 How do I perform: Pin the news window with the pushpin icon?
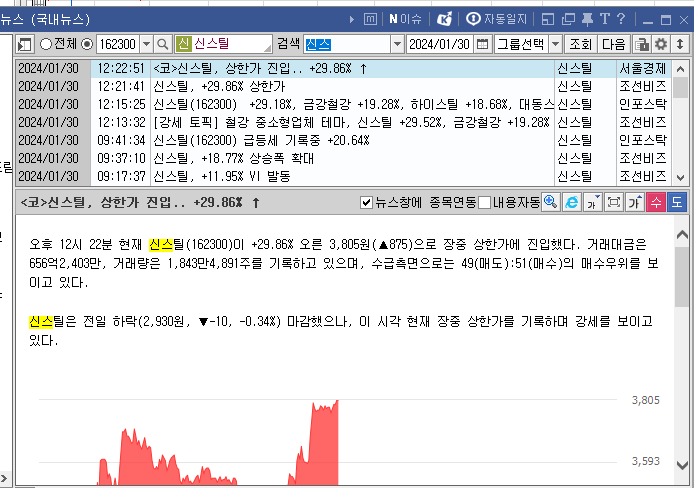click(587, 19)
